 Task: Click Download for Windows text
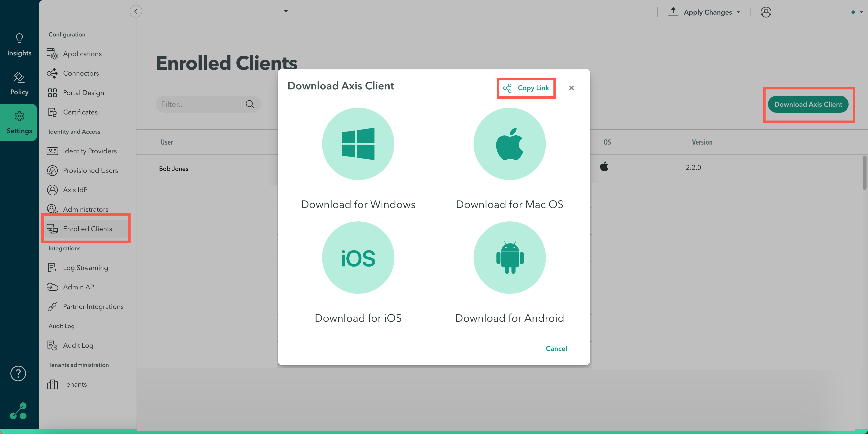click(358, 204)
